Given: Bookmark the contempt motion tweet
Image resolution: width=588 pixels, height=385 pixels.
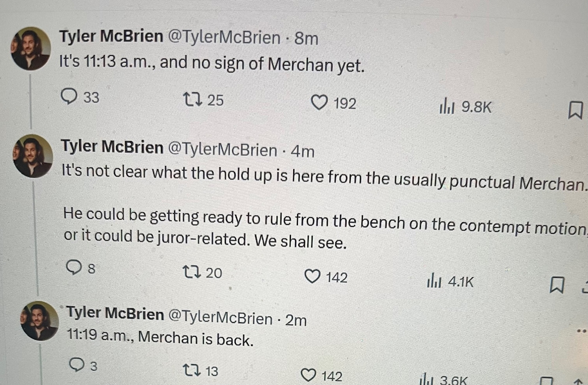Looking at the screenshot, I should point(557,285).
